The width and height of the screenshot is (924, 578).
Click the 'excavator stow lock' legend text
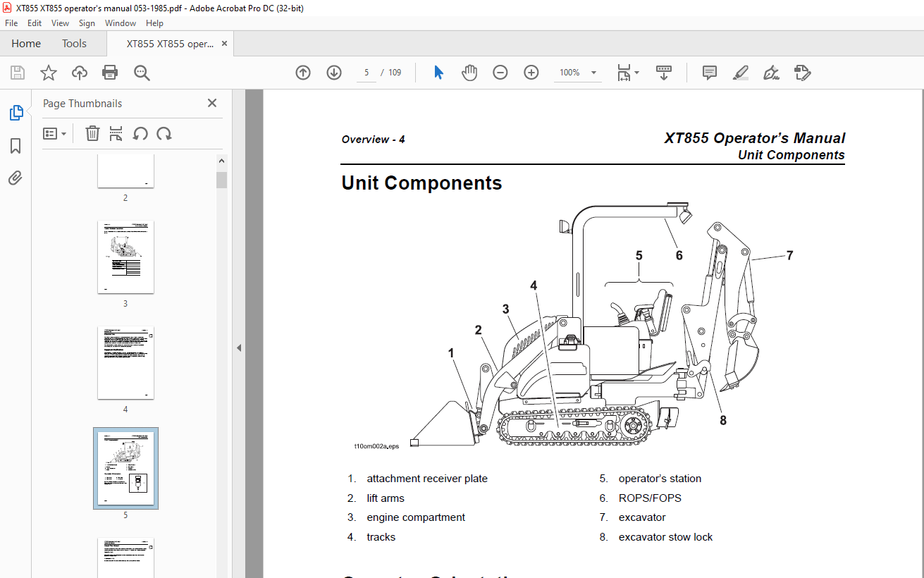tap(666, 537)
